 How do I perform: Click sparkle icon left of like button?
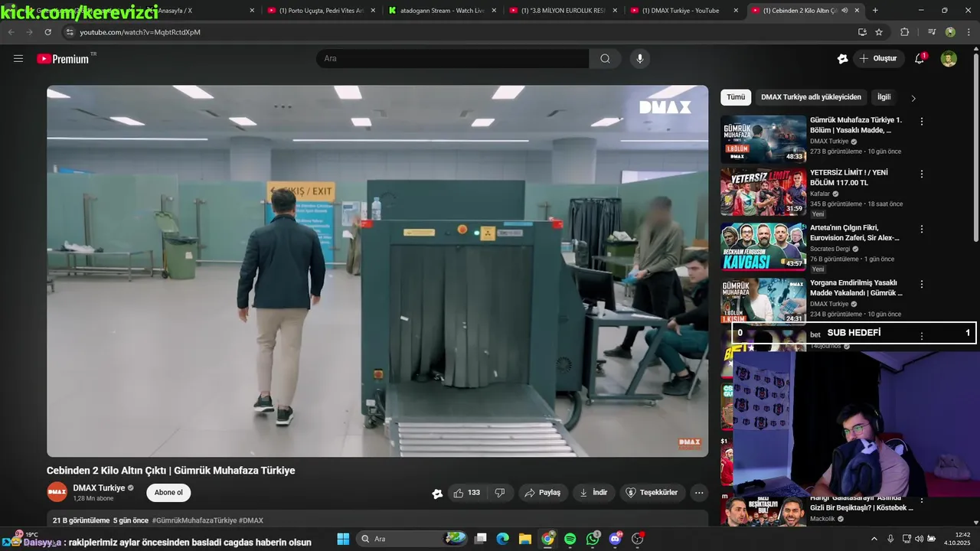click(437, 494)
